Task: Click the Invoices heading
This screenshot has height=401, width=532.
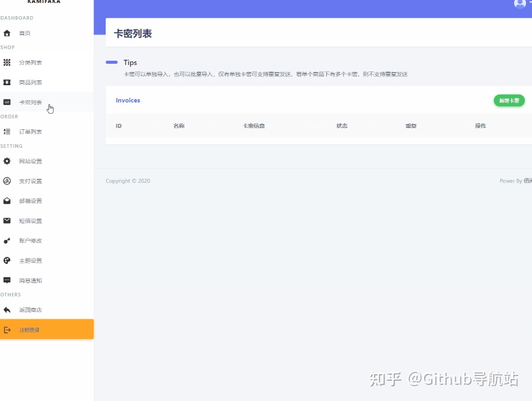Action: [x=128, y=100]
